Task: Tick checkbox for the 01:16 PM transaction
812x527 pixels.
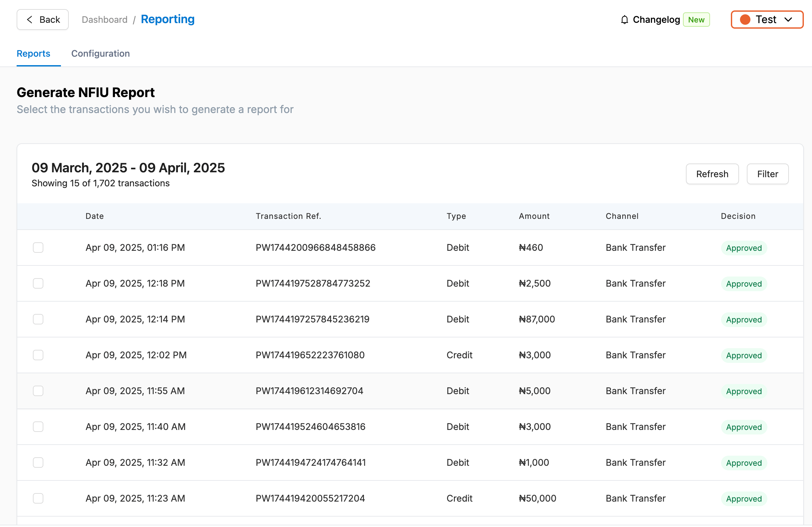Action: [x=38, y=248]
